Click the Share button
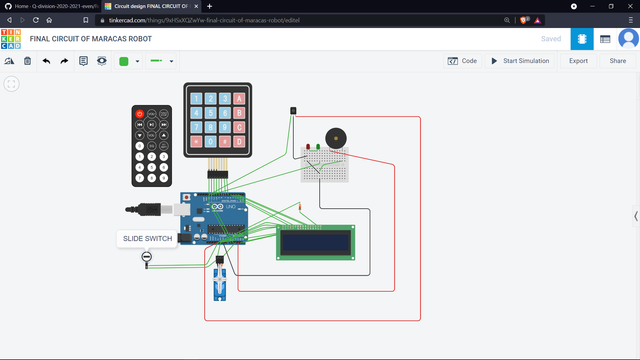640x360 pixels. point(618,61)
